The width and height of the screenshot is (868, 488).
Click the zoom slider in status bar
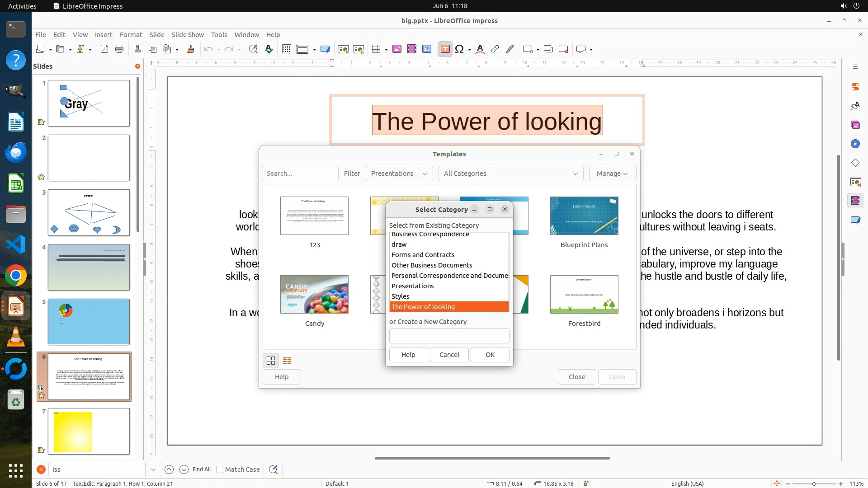pyautogui.click(x=814, y=483)
